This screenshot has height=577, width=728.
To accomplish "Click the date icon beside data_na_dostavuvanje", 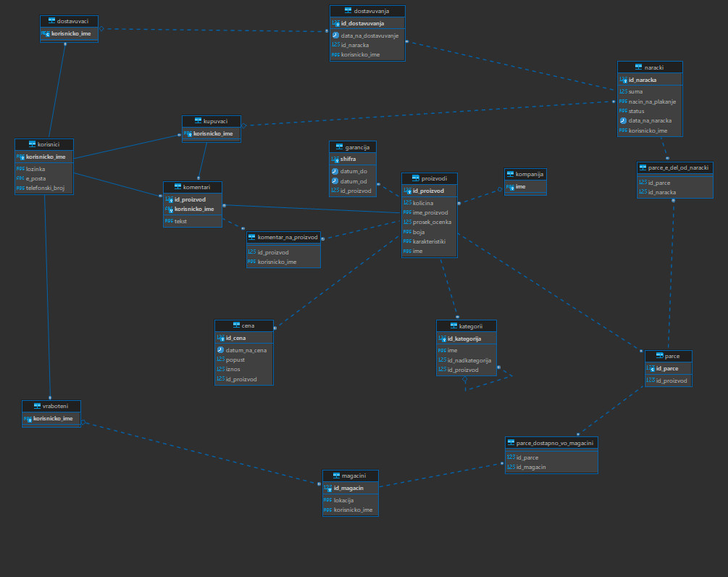I will pos(335,35).
